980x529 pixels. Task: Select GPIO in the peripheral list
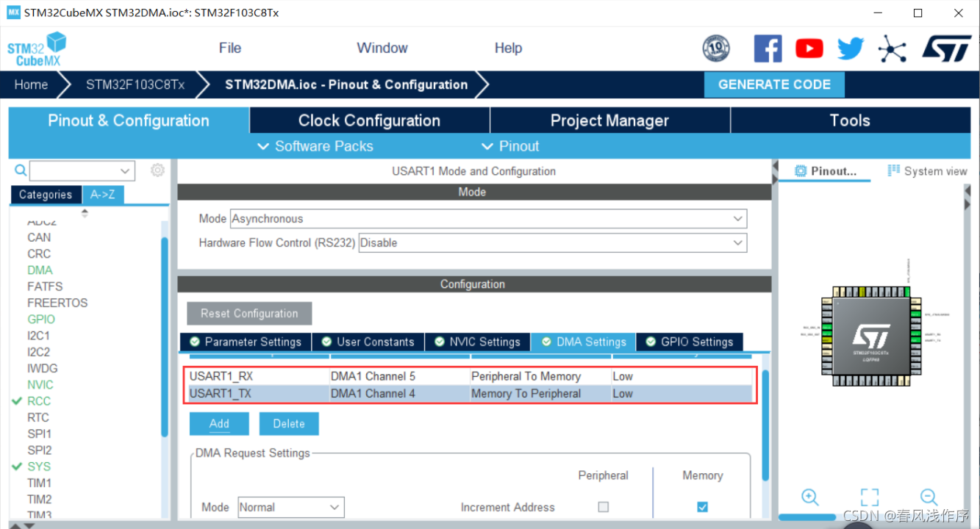click(x=41, y=320)
